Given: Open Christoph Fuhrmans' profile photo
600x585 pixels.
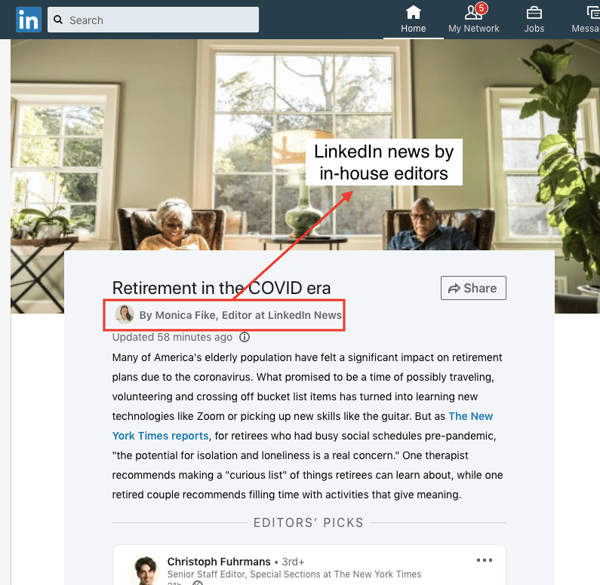Looking at the screenshot, I should pos(145,570).
